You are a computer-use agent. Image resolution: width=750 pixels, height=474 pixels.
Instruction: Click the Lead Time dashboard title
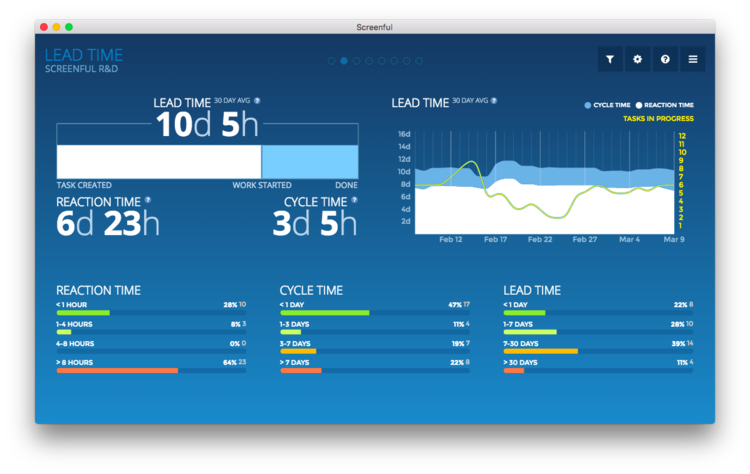(84, 55)
